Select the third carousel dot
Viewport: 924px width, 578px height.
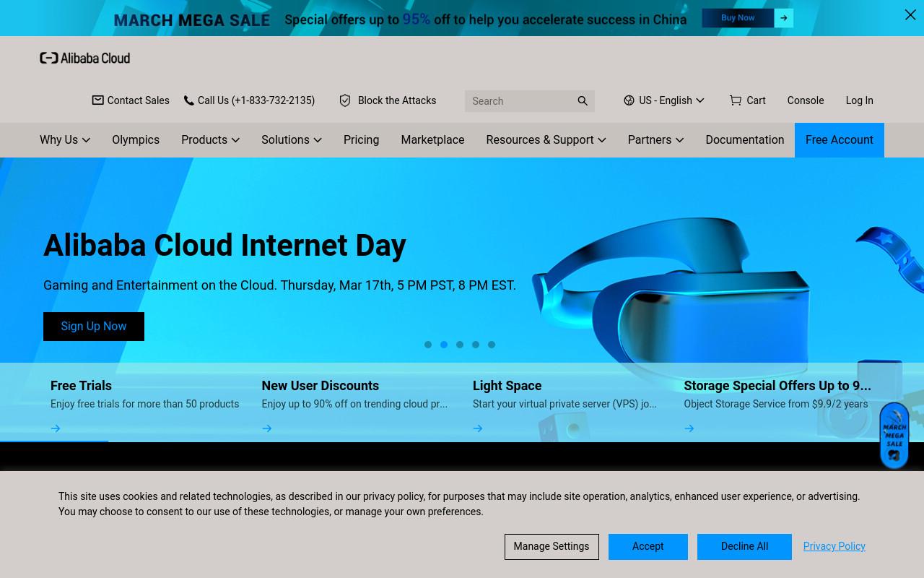pos(460,345)
